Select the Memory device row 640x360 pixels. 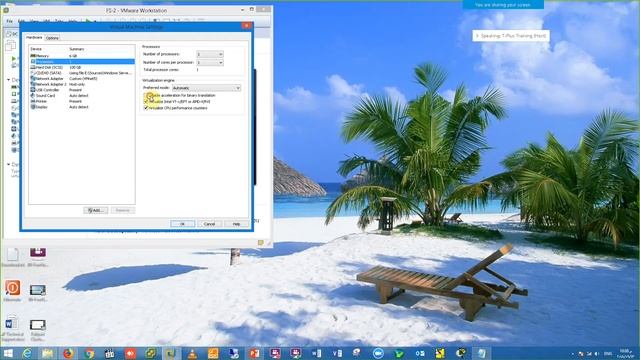[82, 56]
